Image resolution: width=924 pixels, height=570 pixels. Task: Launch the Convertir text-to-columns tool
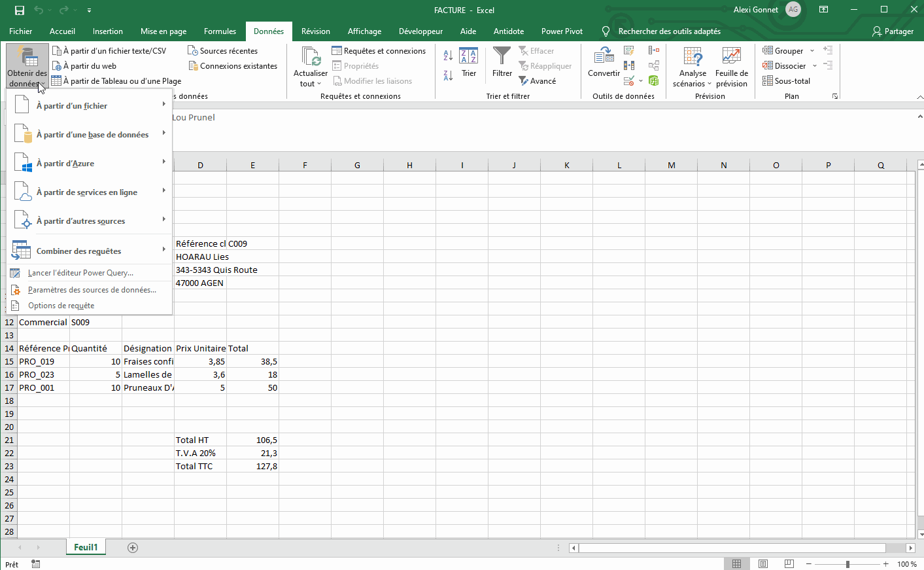604,62
